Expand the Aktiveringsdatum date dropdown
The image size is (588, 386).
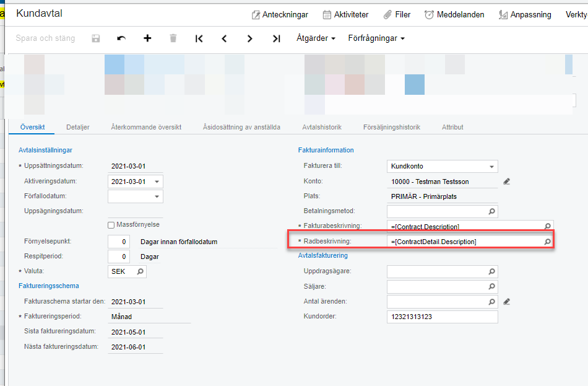(x=157, y=182)
